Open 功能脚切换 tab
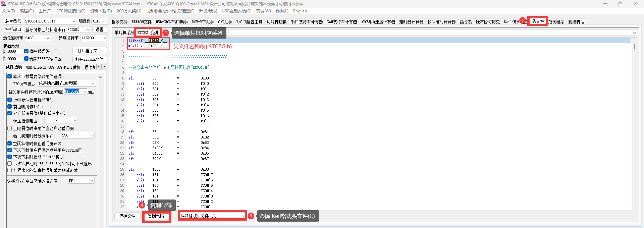The image size is (644, 228). (x=276, y=22)
